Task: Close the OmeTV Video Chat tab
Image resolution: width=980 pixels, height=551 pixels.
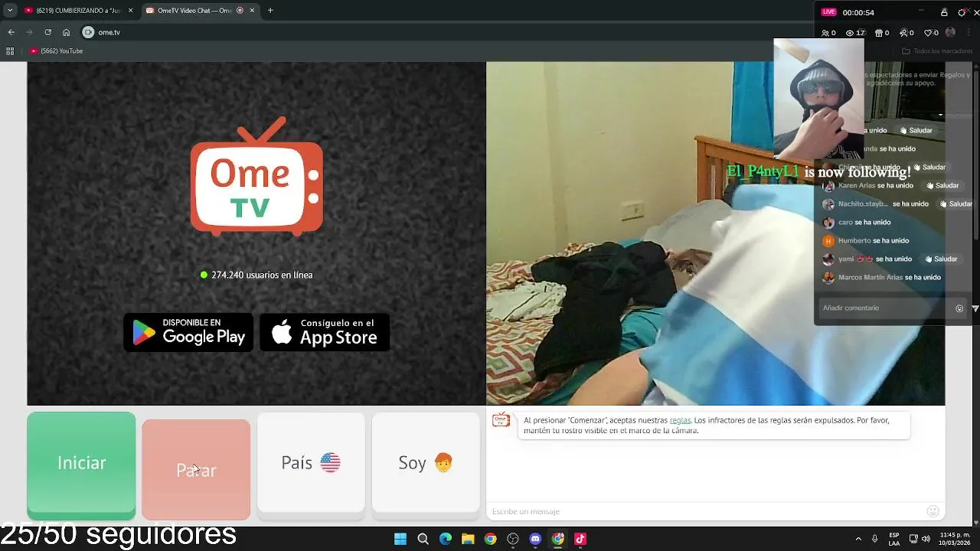Action: 252,11
